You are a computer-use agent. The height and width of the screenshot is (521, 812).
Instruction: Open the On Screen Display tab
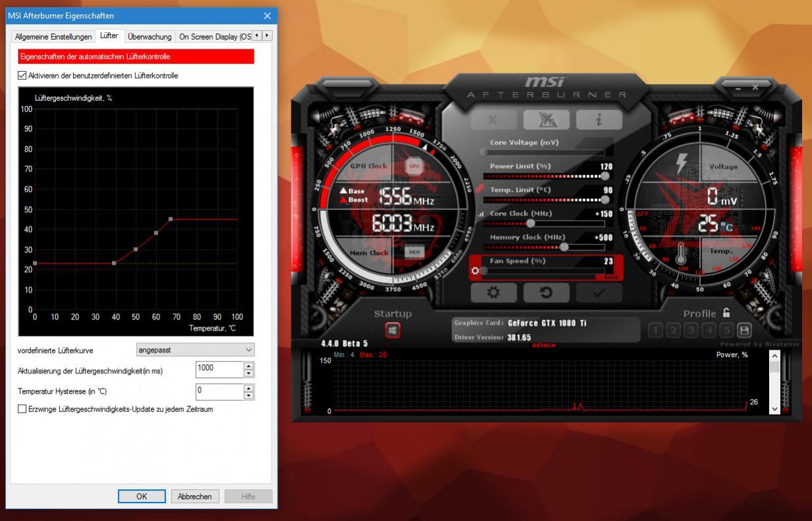215,37
